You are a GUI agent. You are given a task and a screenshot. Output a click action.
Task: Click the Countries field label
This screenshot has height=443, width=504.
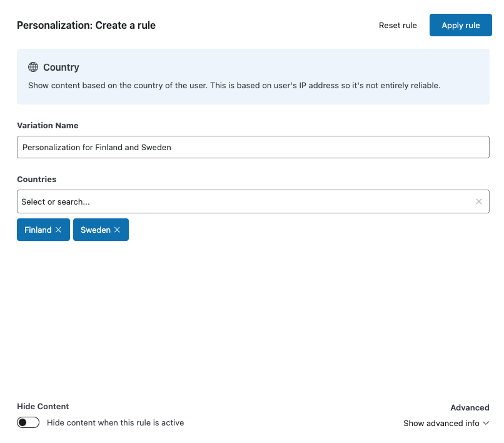click(x=36, y=179)
